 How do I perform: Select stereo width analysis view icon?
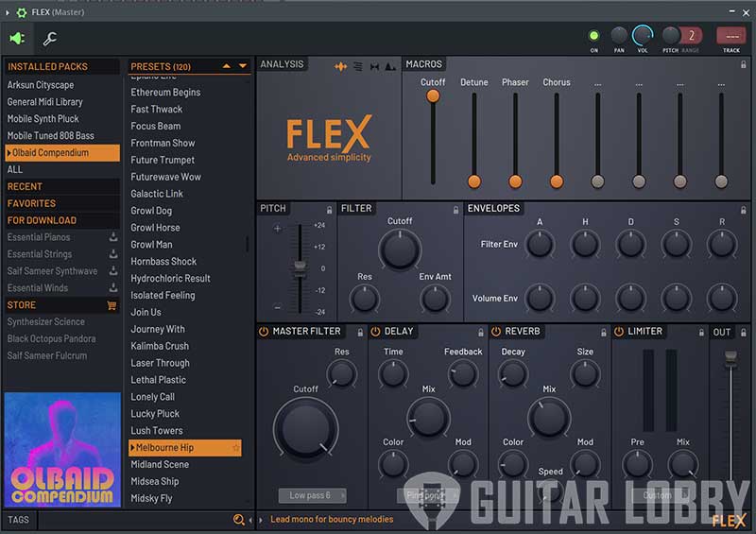[374, 66]
